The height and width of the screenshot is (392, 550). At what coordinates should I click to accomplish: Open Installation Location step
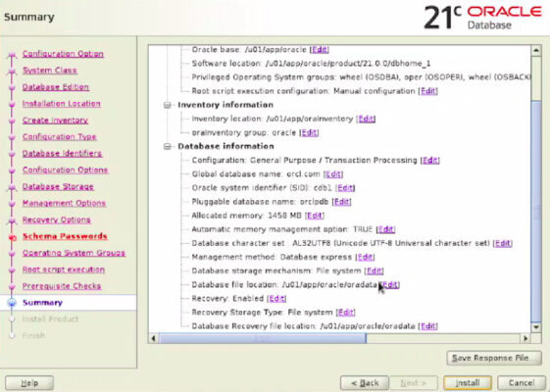(x=62, y=104)
